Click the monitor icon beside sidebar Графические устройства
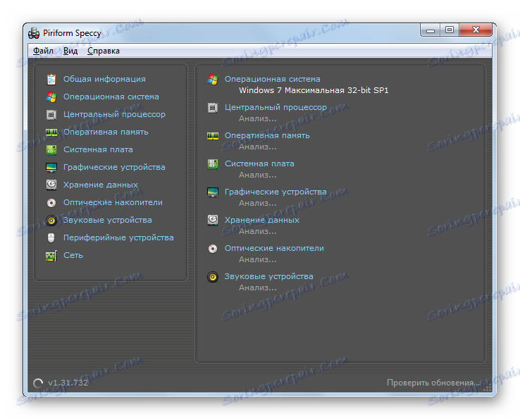This screenshot has width=520, height=420. pos(51,167)
